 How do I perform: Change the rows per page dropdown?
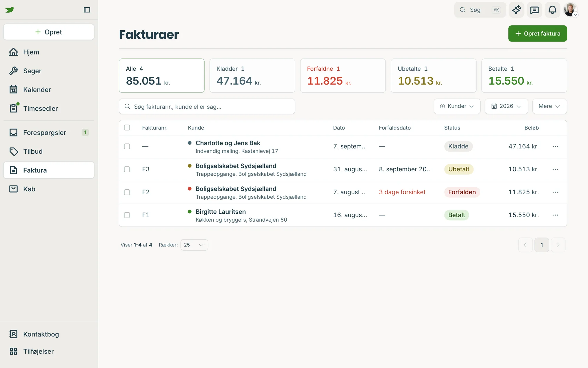(194, 245)
